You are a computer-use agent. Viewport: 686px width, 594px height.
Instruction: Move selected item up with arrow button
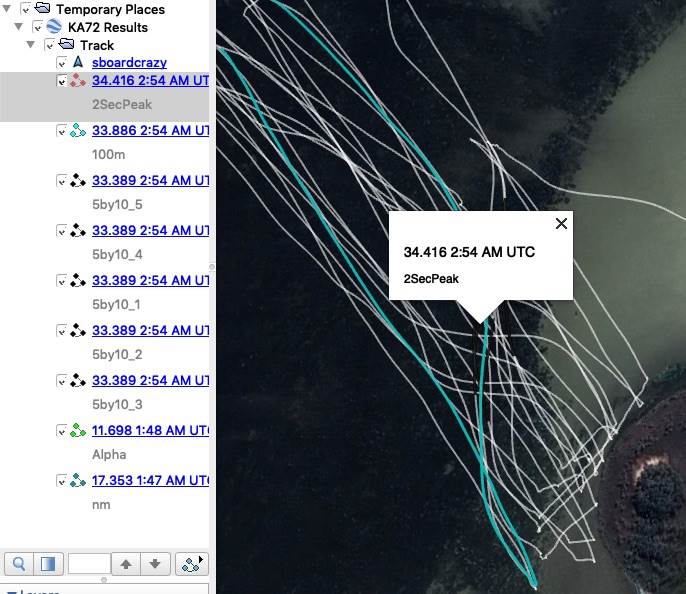[126, 564]
